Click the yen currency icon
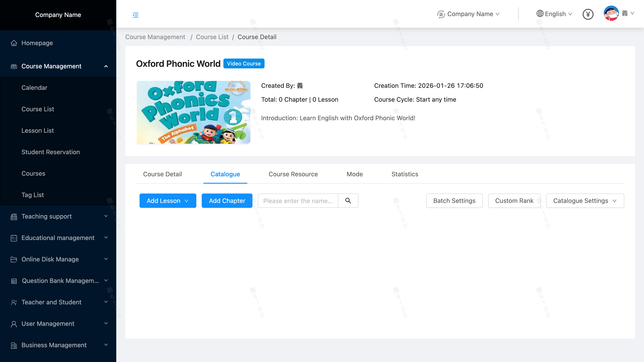 click(x=588, y=14)
